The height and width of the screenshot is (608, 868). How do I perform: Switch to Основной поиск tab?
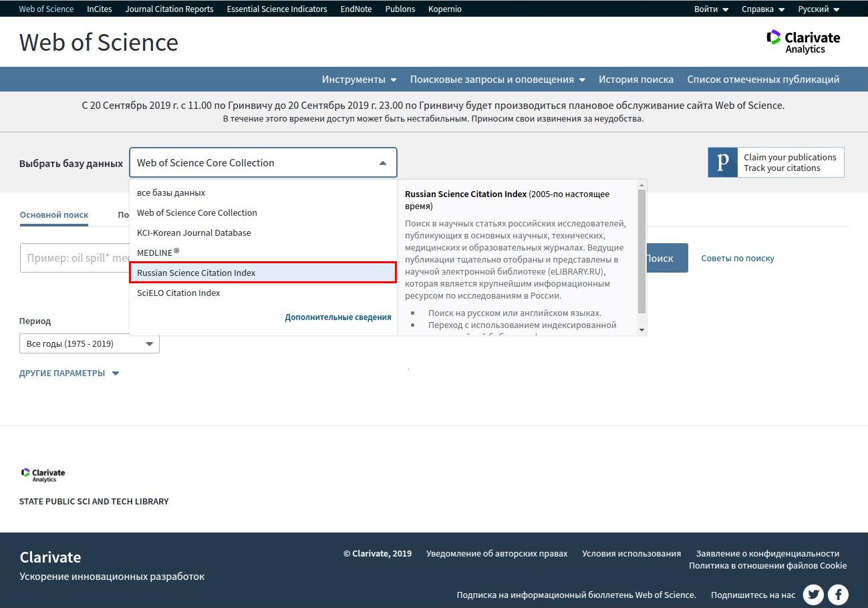pyautogui.click(x=54, y=215)
